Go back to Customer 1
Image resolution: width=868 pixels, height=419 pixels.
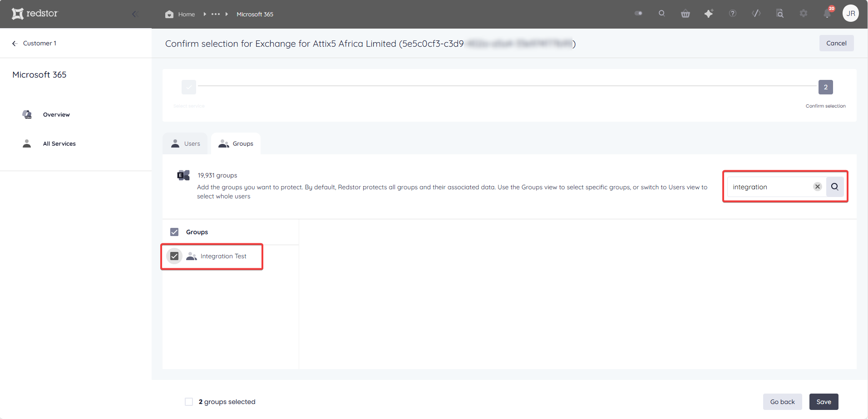click(x=35, y=43)
